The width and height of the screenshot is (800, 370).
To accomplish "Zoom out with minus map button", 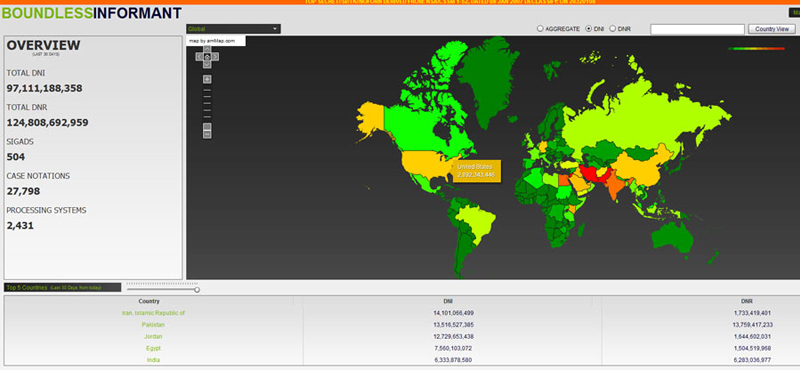I will [x=207, y=134].
